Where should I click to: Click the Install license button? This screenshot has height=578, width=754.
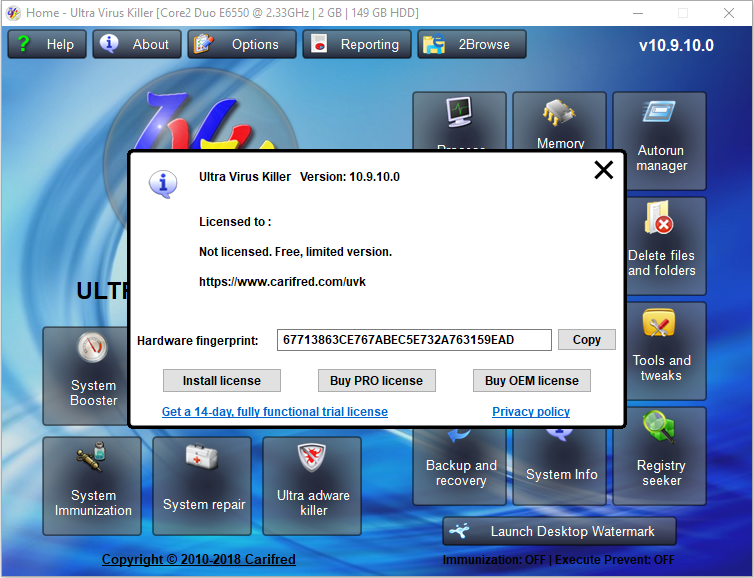click(x=222, y=380)
